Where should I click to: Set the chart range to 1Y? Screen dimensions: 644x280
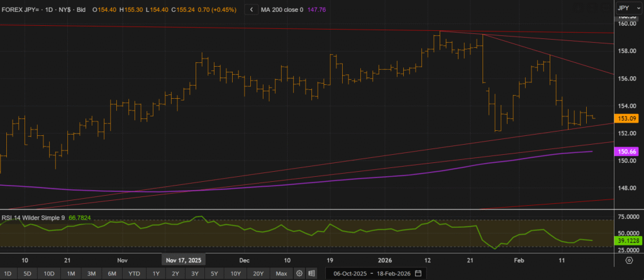tap(155, 274)
